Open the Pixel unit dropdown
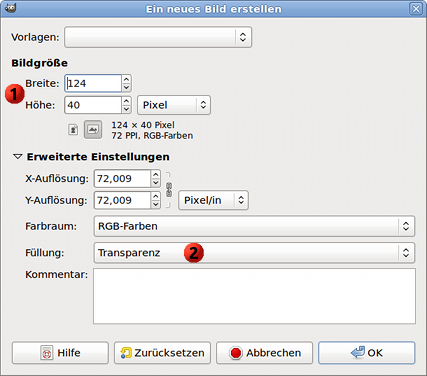 (x=174, y=105)
